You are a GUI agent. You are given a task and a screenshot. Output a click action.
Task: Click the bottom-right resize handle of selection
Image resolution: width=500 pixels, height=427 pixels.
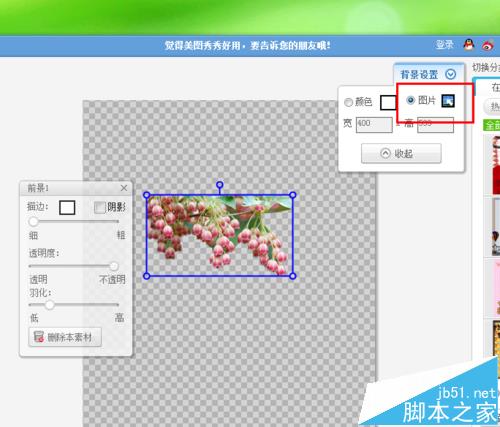[293, 276]
